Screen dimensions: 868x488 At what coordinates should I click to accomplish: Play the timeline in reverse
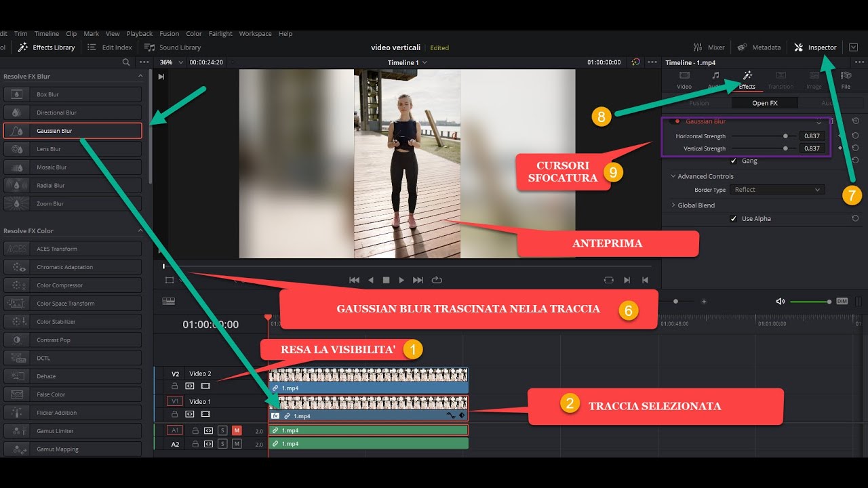370,280
